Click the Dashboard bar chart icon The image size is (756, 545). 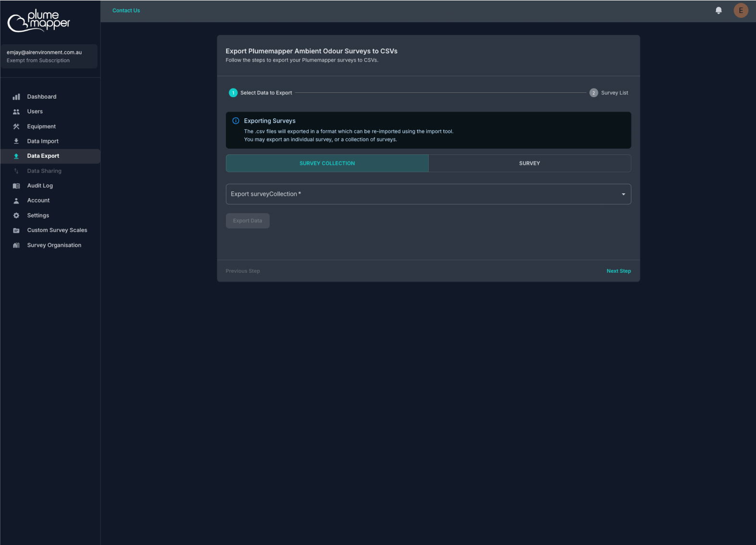click(x=16, y=97)
